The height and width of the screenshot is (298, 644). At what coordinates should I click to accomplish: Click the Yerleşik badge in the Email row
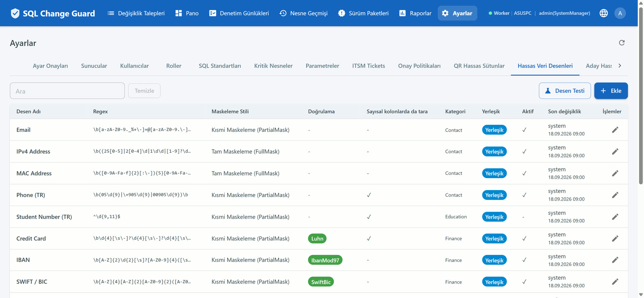point(494,130)
